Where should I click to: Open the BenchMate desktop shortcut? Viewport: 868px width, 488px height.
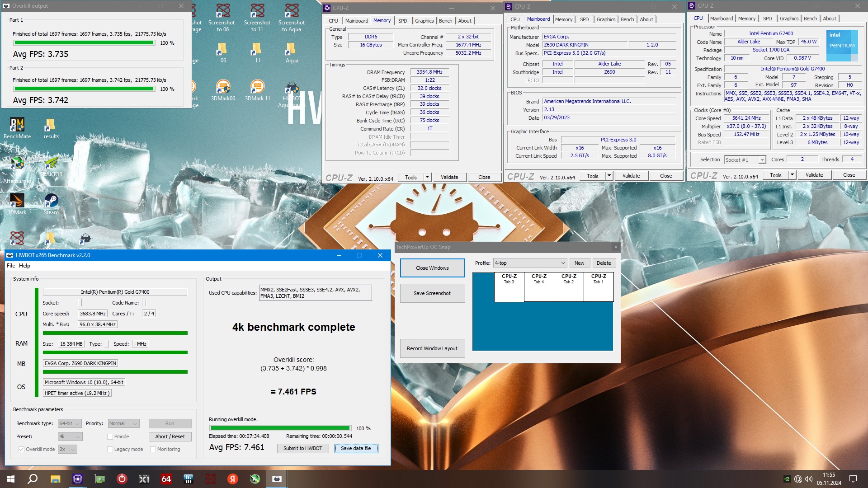[x=17, y=128]
